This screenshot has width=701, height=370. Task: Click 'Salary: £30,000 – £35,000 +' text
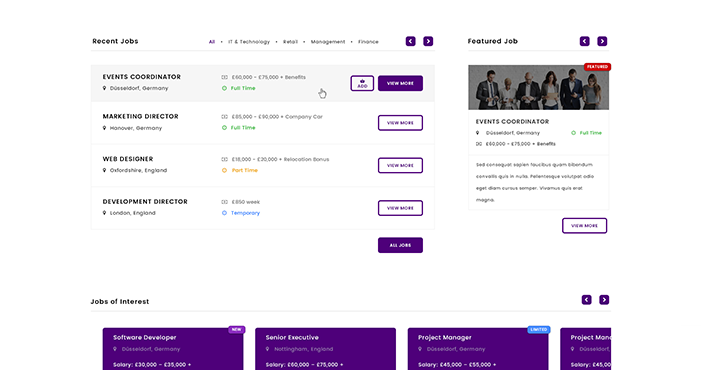[152, 365]
